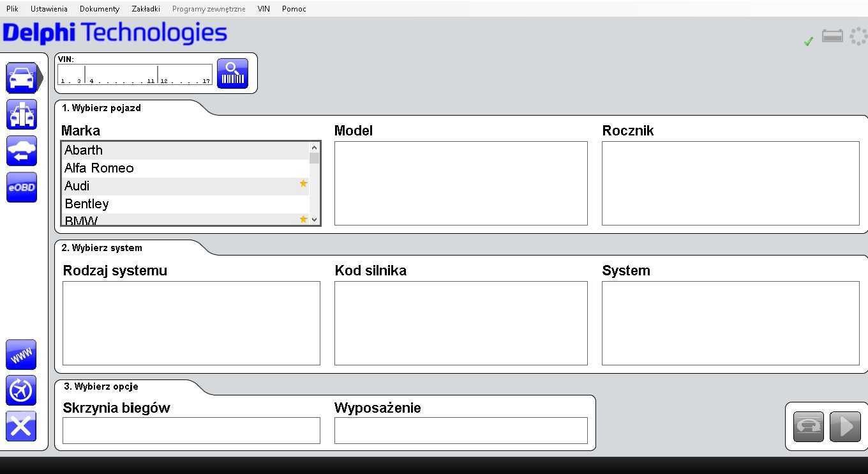
Task: Click the System list box
Action: point(731,323)
